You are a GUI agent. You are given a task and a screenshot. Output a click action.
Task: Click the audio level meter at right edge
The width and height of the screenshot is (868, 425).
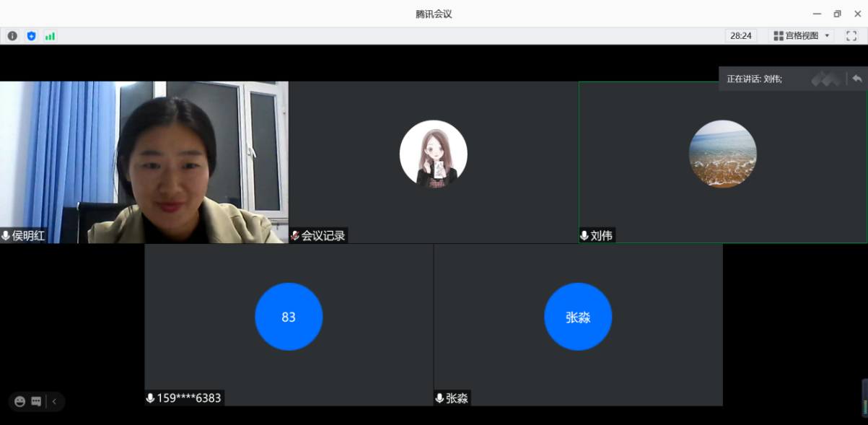pos(864,398)
